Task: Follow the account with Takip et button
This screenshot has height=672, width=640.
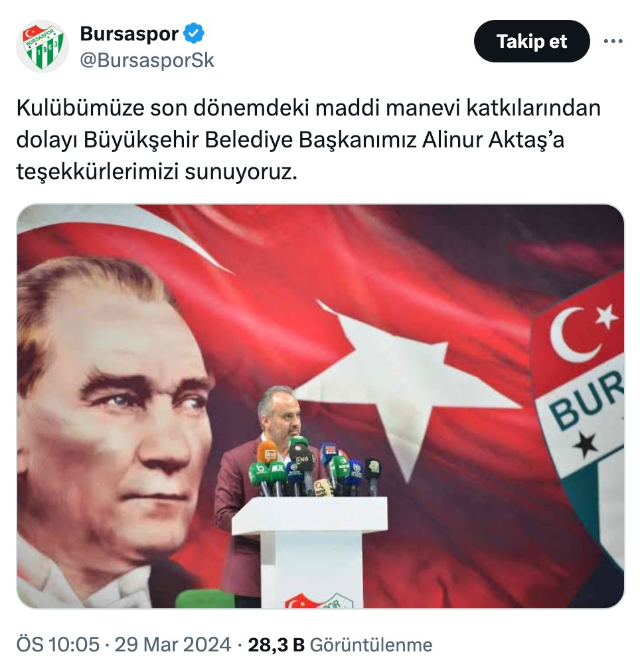Action: [532, 41]
